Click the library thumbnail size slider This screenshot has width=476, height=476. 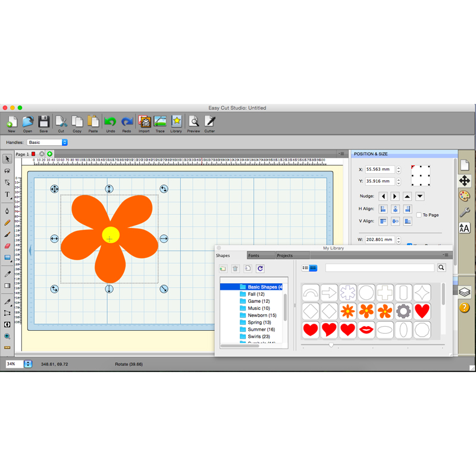click(331, 345)
